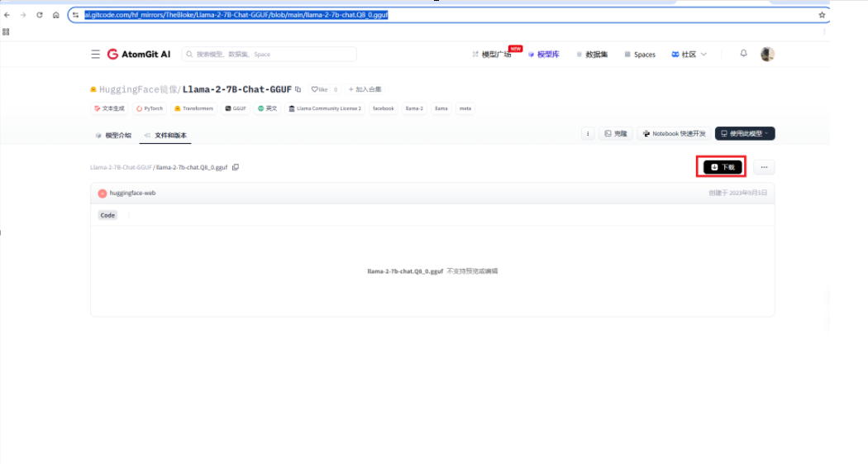Screen dimensions: 868x464
Task: Click the llama-2 tag
Action: tap(414, 108)
